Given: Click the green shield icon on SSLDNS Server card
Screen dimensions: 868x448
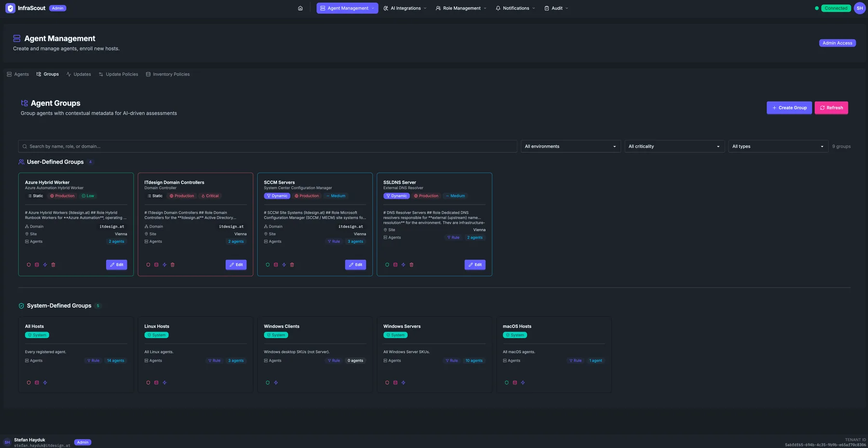Looking at the screenshot, I should (387, 265).
